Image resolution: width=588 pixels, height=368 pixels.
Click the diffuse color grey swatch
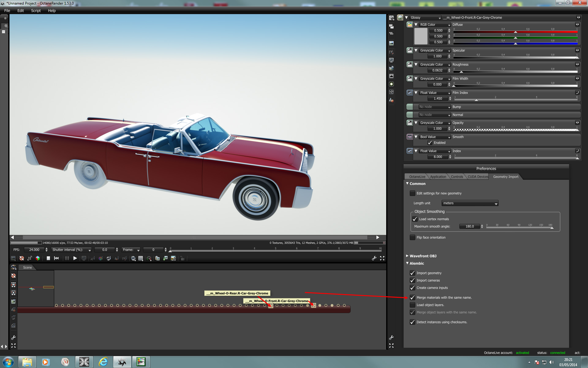tap(421, 36)
